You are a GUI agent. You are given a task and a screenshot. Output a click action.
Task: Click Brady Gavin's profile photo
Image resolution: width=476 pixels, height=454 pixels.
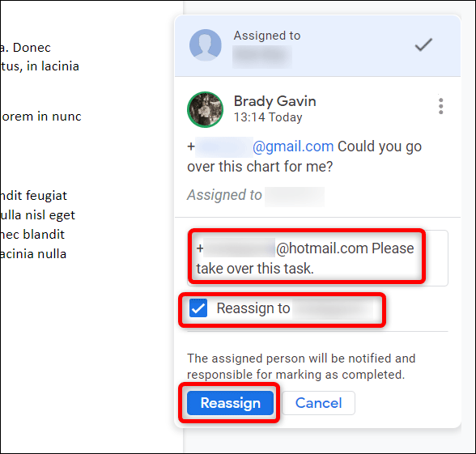[206, 109]
